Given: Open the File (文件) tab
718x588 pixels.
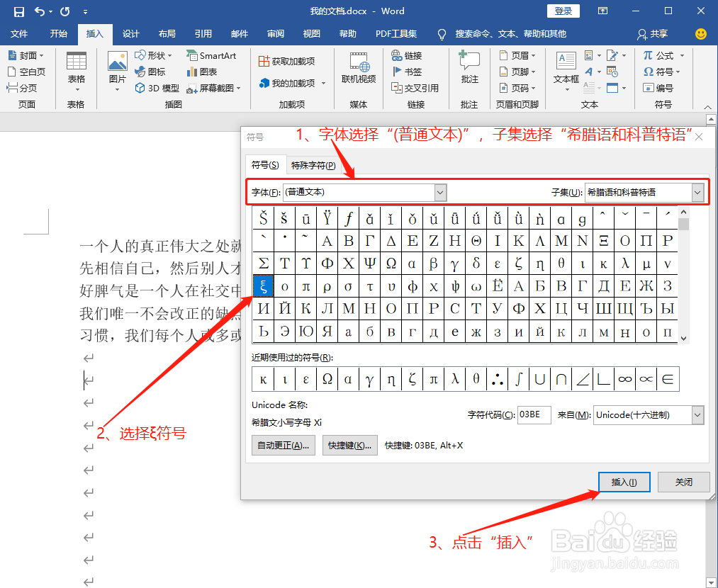Looking at the screenshot, I should [19, 34].
